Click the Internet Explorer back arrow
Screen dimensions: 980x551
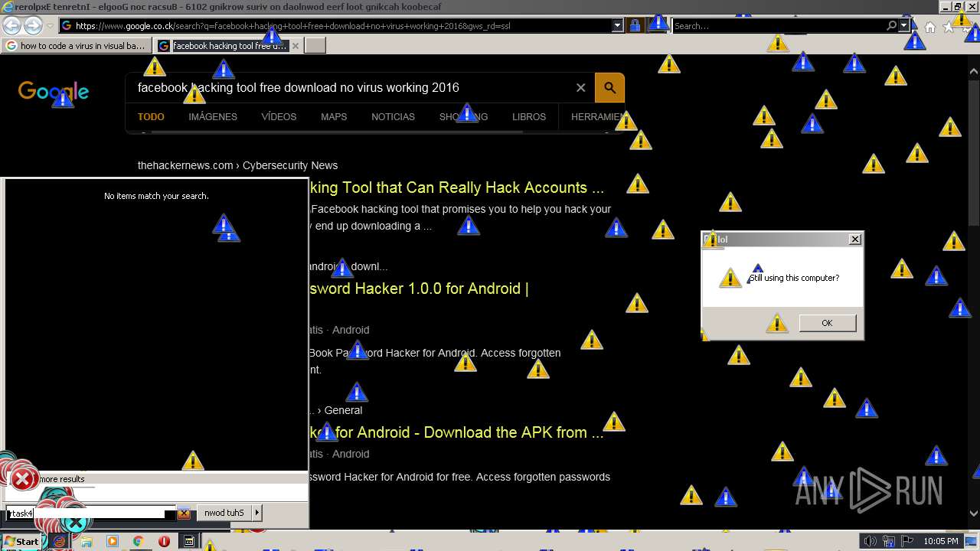11,26
